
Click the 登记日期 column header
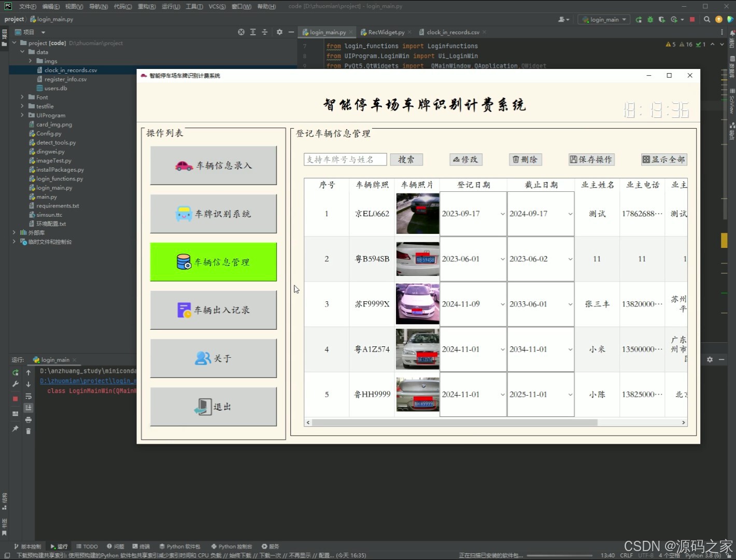click(473, 185)
